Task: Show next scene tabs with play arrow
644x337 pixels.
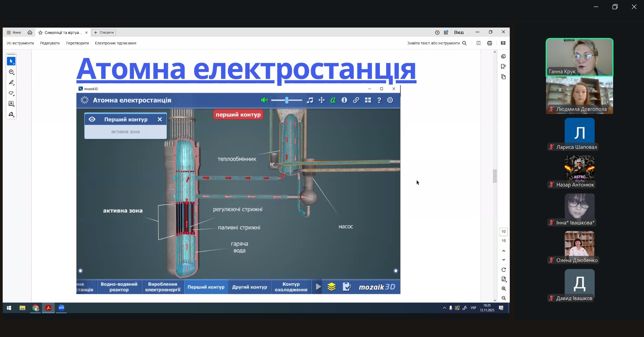Action: pos(318,287)
